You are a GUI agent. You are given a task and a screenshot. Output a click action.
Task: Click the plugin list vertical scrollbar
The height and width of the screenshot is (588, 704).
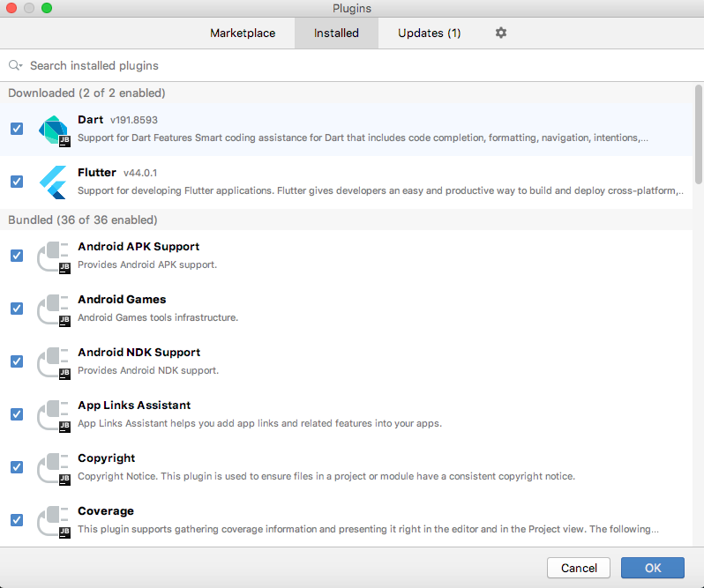coord(698,135)
